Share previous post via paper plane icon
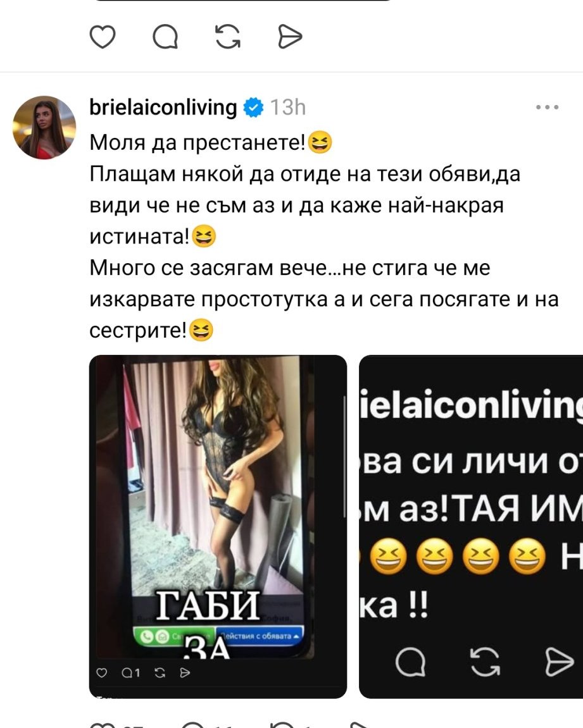The image size is (583, 728). pyautogui.click(x=290, y=37)
